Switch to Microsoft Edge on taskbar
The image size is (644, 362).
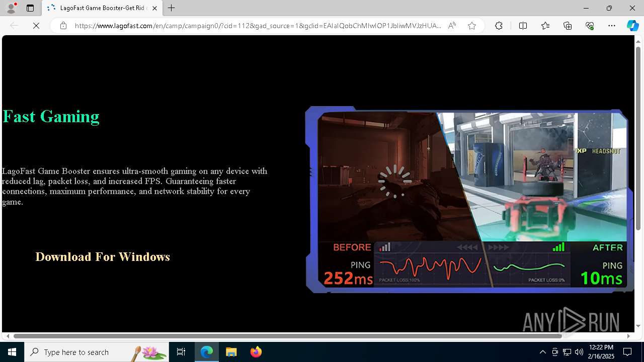[x=207, y=352]
